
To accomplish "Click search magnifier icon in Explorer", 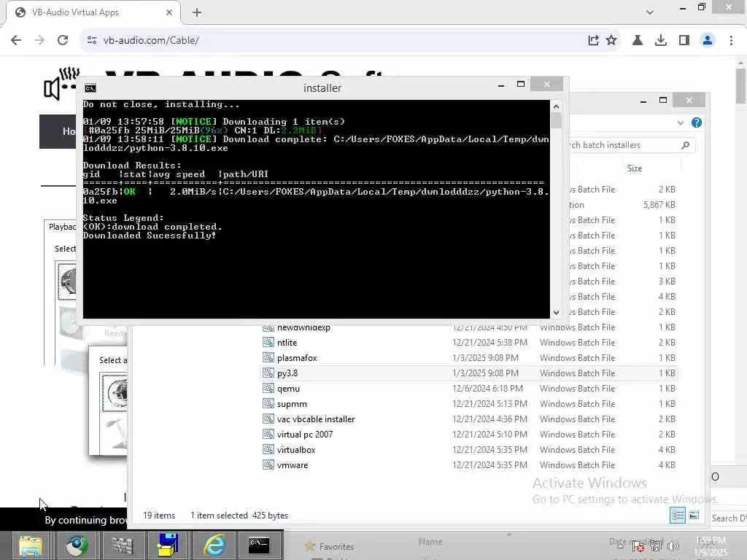I will click(x=686, y=145).
